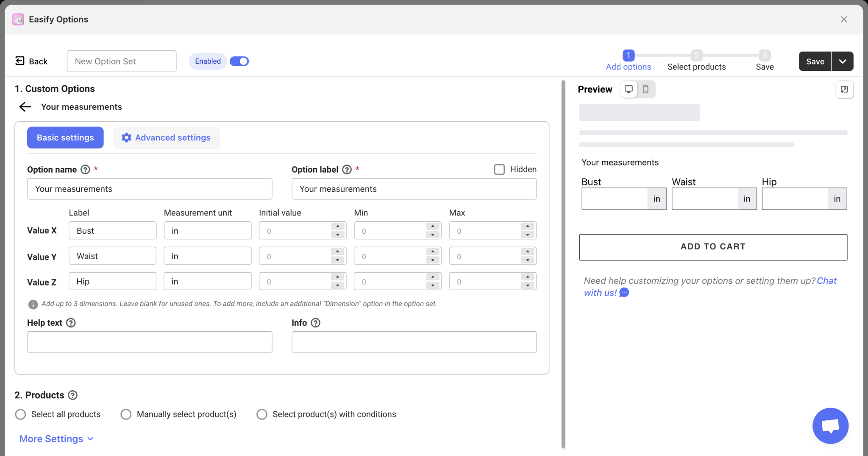Screen dimensions: 868x456
Task: Click the dimensions info icon
Action: pyautogui.click(x=33, y=304)
